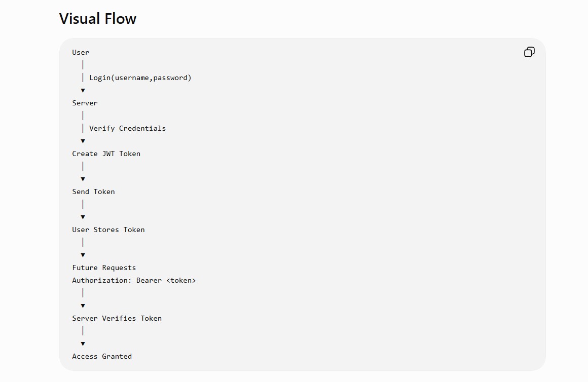
Task: Select the Verify Credentials text
Action: click(x=128, y=128)
